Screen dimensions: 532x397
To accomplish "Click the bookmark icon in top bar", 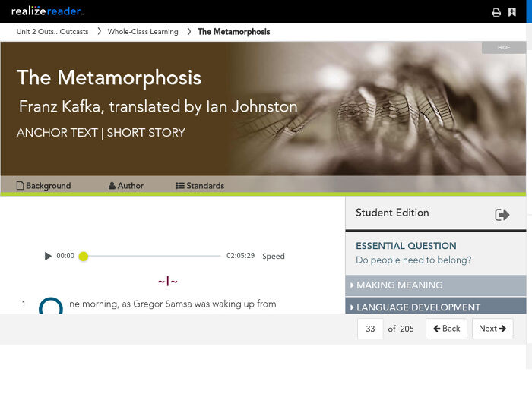I will click(512, 12).
